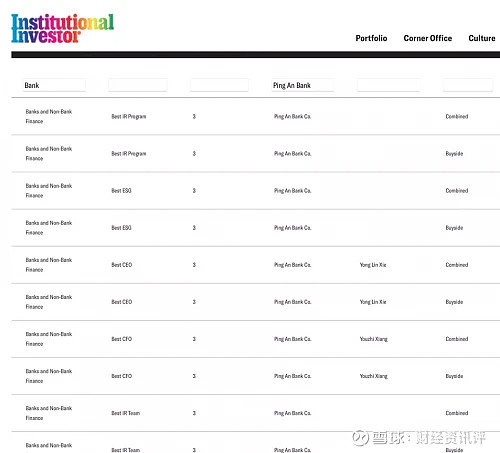Click the filter field containing 'Ping An Bank'

coord(303,85)
